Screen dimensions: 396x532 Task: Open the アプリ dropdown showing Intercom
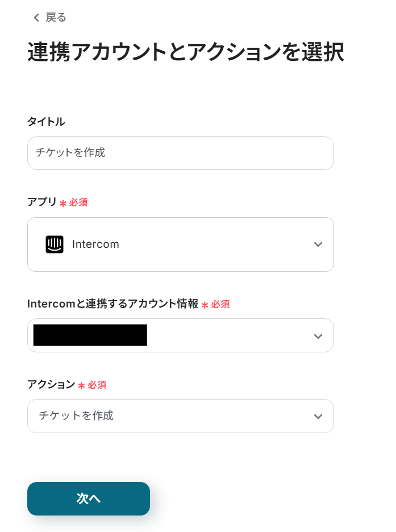tap(180, 244)
